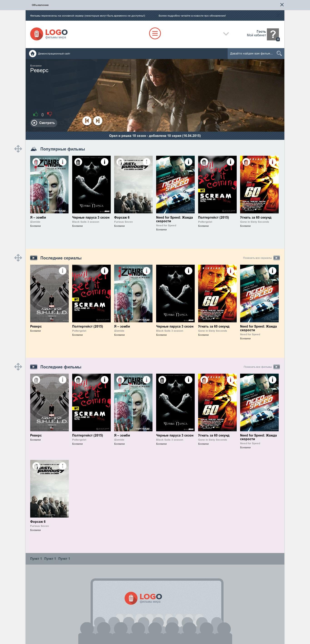Viewport: 310px width, 644px height.
Task: Click the home icon in navigation bar
Action: click(32, 54)
